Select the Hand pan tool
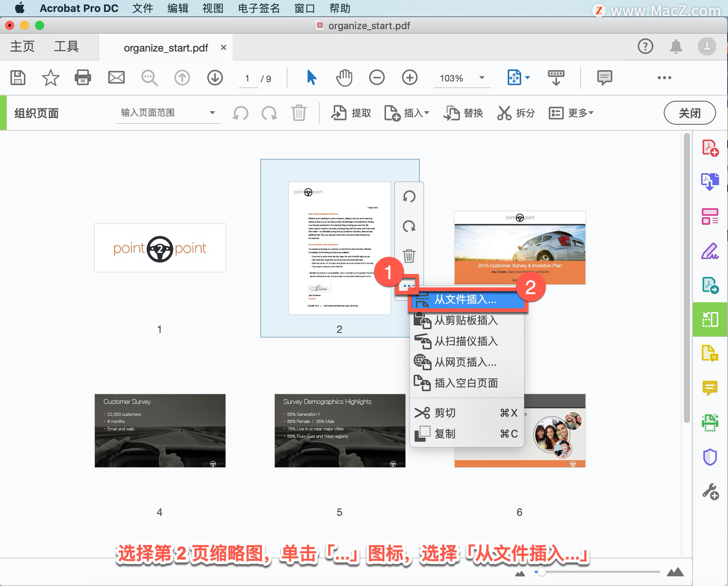The height and width of the screenshot is (586, 728). (344, 78)
